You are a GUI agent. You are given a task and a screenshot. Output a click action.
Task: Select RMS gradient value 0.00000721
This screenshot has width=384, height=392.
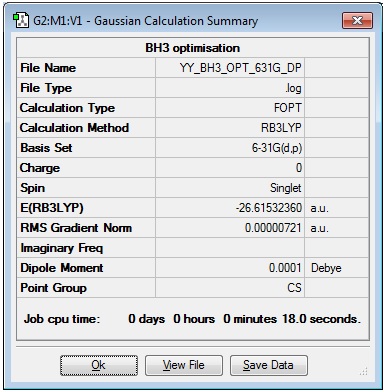coord(273,228)
